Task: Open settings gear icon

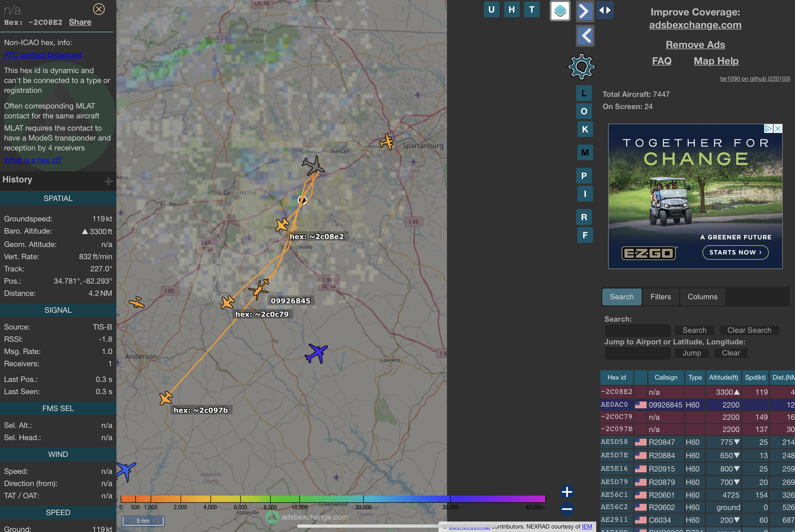Action: tap(581, 67)
